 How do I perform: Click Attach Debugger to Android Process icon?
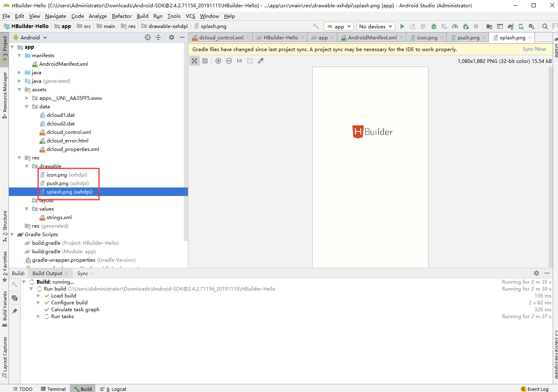(x=465, y=26)
